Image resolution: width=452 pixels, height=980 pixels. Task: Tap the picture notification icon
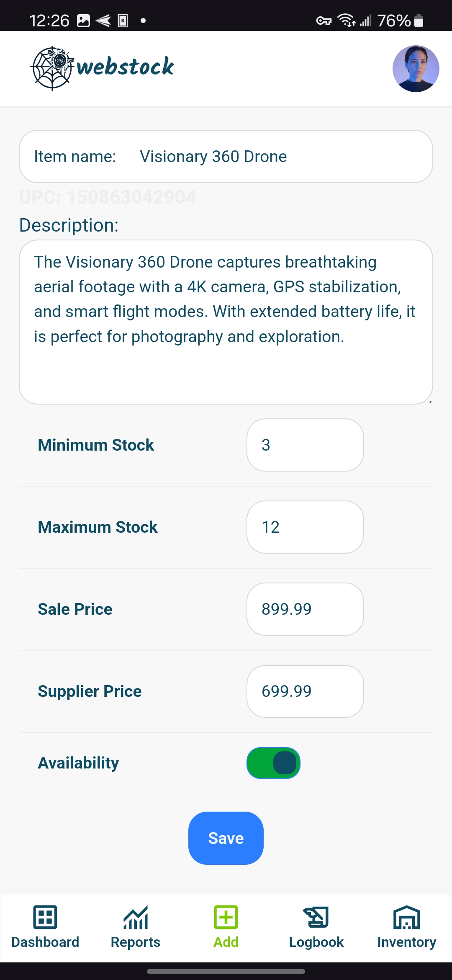click(x=83, y=21)
